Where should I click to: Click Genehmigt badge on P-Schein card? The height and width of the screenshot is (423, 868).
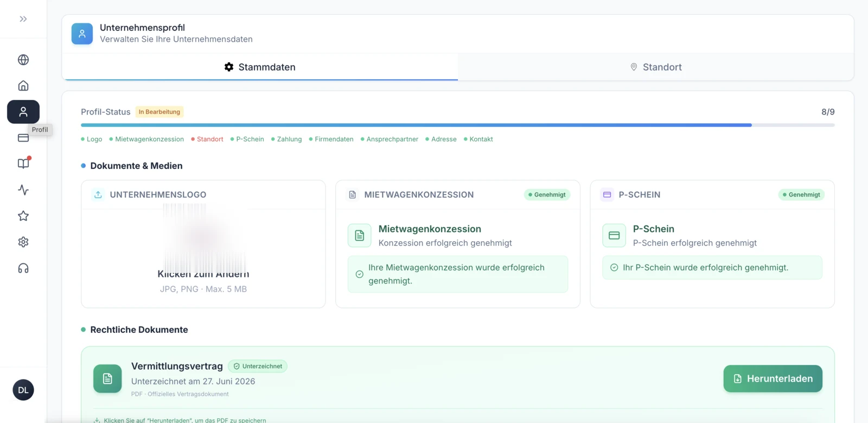801,194
